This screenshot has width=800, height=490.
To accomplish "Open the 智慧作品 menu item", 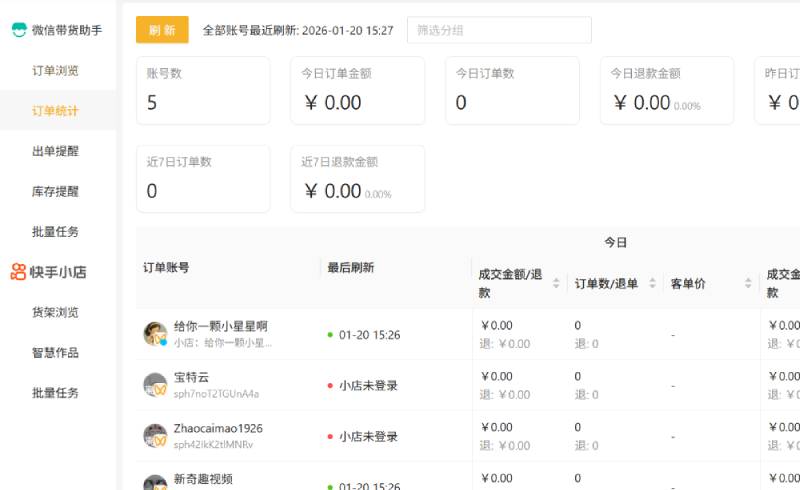I will pyautogui.click(x=55, y=352).
